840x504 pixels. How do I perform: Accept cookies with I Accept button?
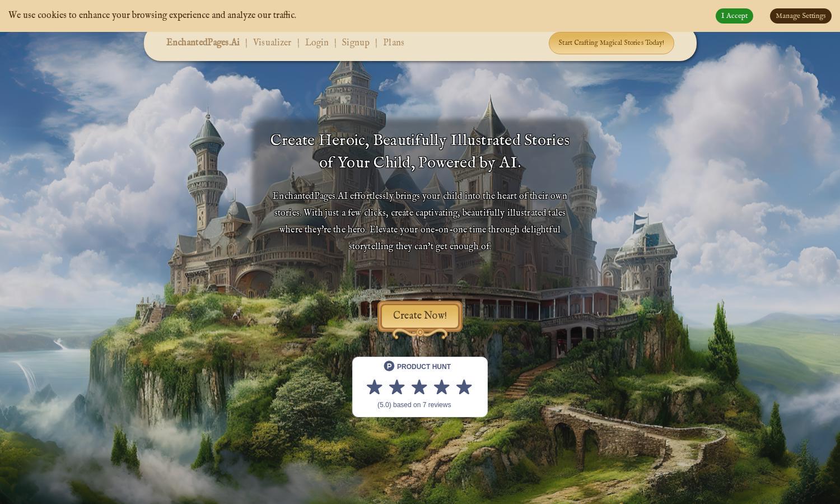pyautogui.click(x=734, y=16)
